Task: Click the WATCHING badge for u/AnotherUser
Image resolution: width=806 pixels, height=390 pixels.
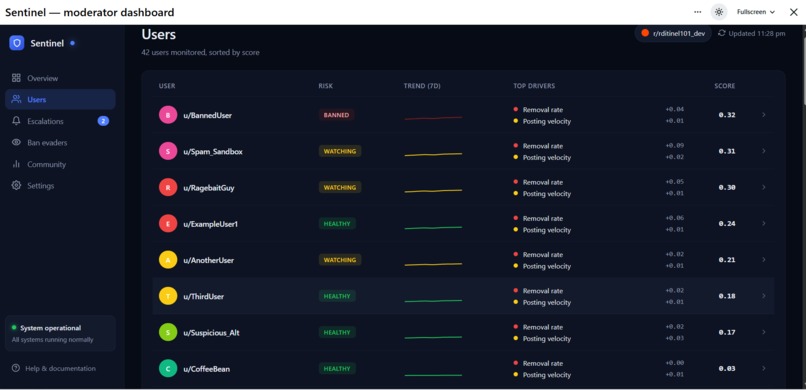Action: click(340, 260)
